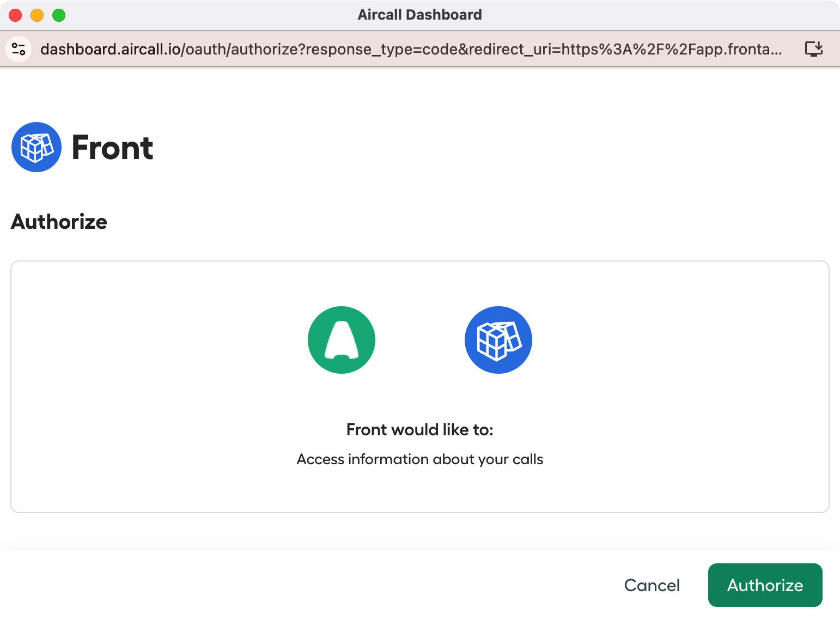Click the green Aircall logo icon
The image size is (840, 620).
[342, 340]
